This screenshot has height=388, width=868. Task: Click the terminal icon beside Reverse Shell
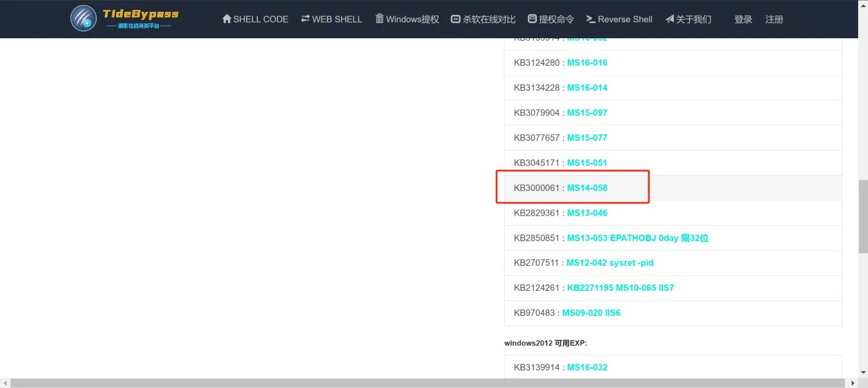591,19
